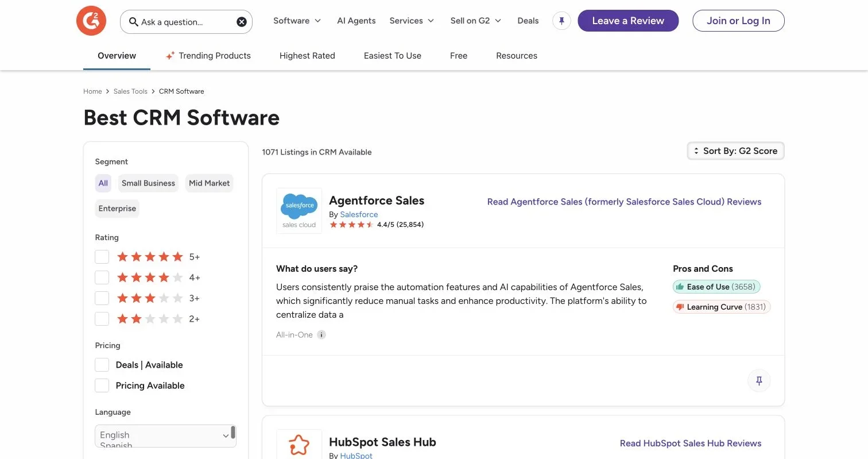Click the CRM Software breadcrumb
This screenshot has height=459, width=868.
181,91
